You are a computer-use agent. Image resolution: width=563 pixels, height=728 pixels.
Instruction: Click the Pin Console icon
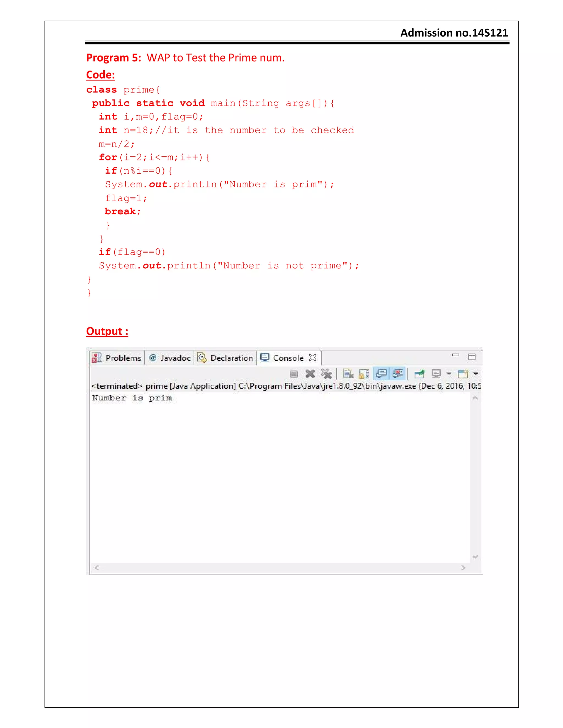coord(419,374)
